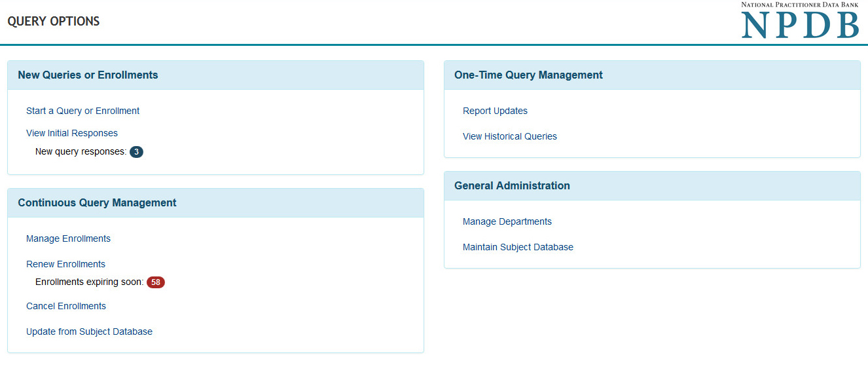The height and width of the screenshot is (378, 868).
Task: Click the 'New query responses:' label text
Action: click(x=81, y=152)
